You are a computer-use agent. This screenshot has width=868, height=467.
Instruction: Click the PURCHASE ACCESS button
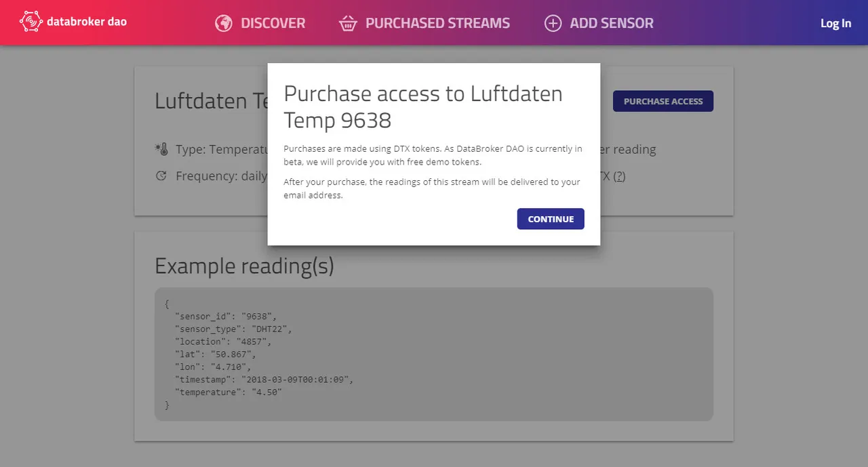click(663, 101)
